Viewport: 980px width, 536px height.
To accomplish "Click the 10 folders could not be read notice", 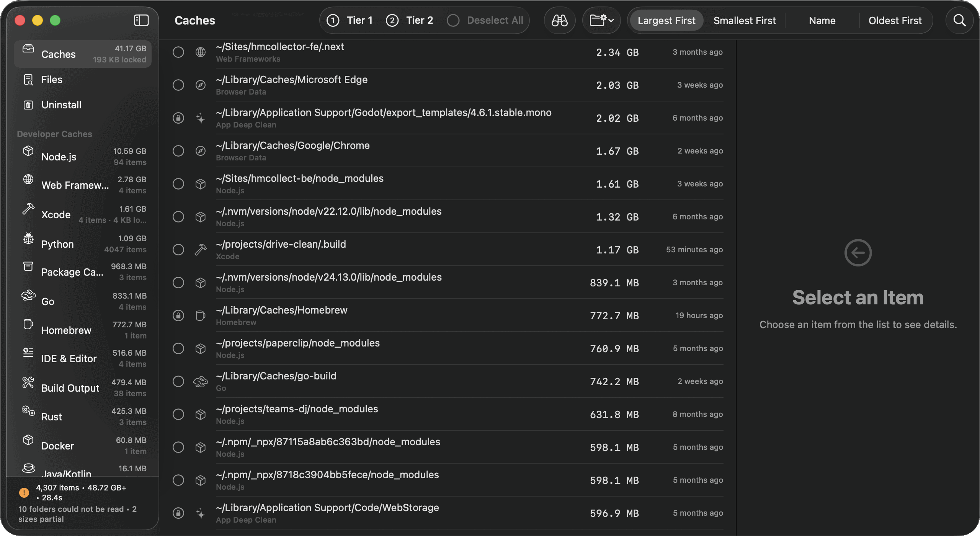I will [77, 514].
